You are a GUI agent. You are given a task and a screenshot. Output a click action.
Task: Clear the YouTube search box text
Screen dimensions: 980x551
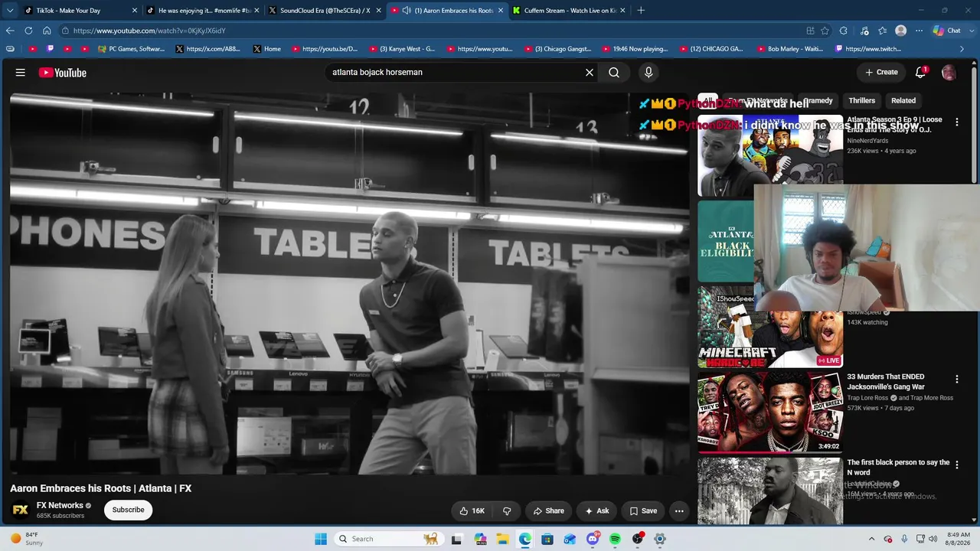pyautogui.click(x=590, y=73)
